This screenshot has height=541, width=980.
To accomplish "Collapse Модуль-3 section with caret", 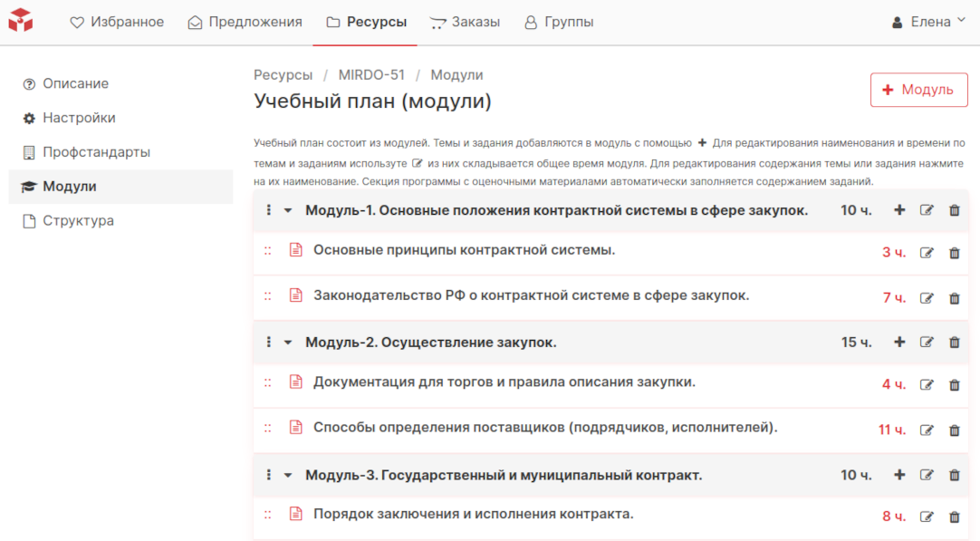I will click(x=288, y=475).
